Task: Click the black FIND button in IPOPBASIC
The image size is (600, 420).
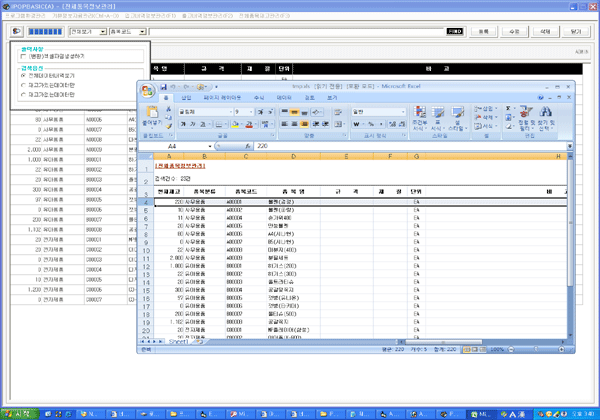Action: click(455, 31)
